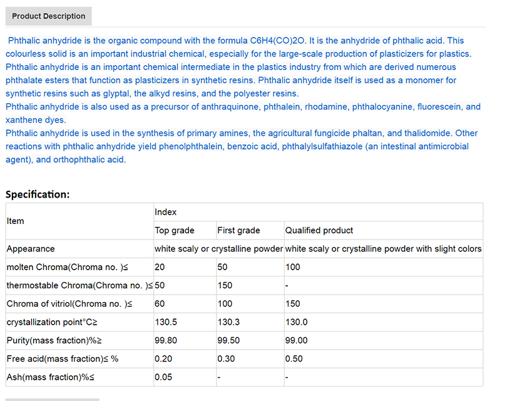Select the Chroma of vitriol row label
The height and width of the screenshot is (401, 532).
69,303
